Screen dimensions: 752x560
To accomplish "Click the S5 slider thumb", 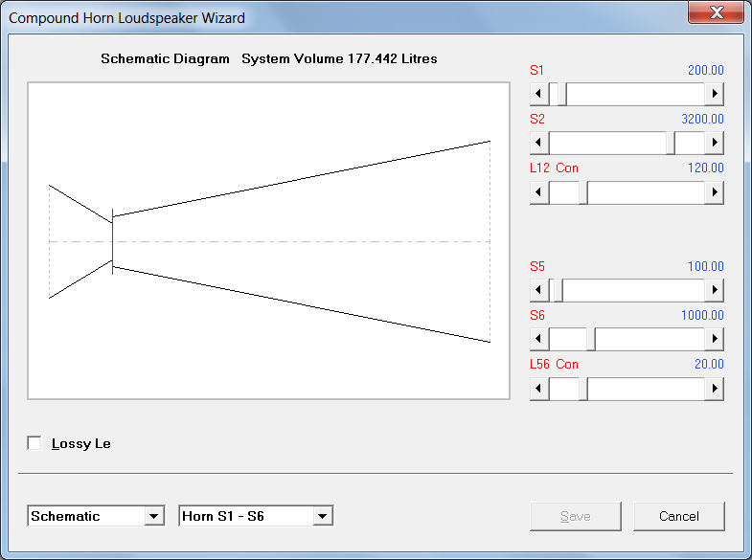I will coord(558,290).
